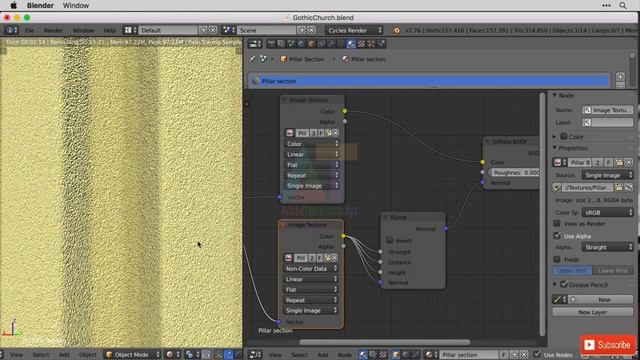
Task: Delete the Default screen layout with X
Action: pyautogui.click(x=213, y=30)
